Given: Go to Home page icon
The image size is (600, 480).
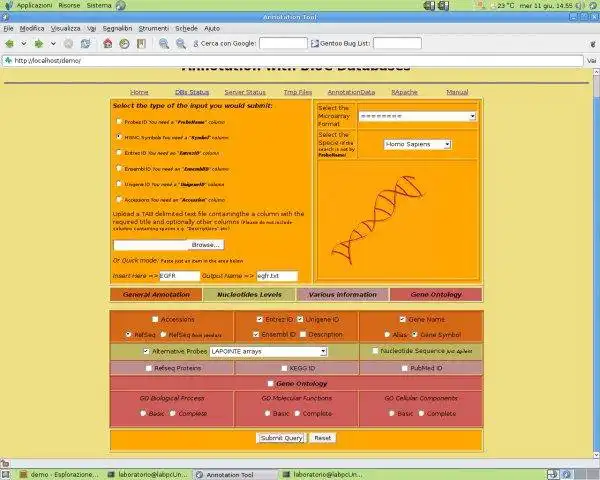Looking at the screenshot, I should tap(108, 44).
